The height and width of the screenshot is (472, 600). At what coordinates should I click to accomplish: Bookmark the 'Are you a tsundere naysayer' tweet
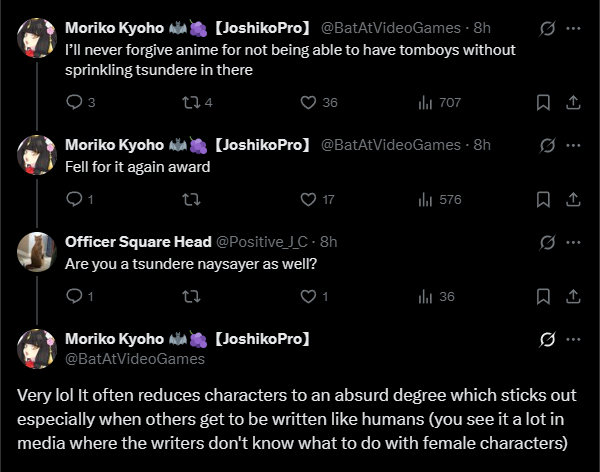click(543, 296)
